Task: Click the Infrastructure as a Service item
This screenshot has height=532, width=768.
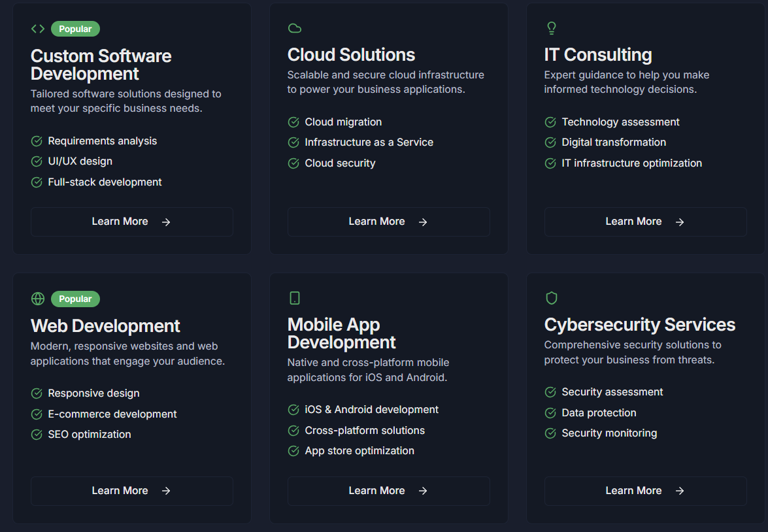Action: [x=369, y=142]
